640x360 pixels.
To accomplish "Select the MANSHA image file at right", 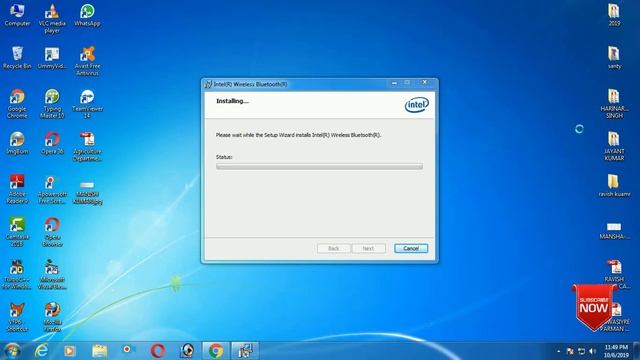I will tap(614, 231).
